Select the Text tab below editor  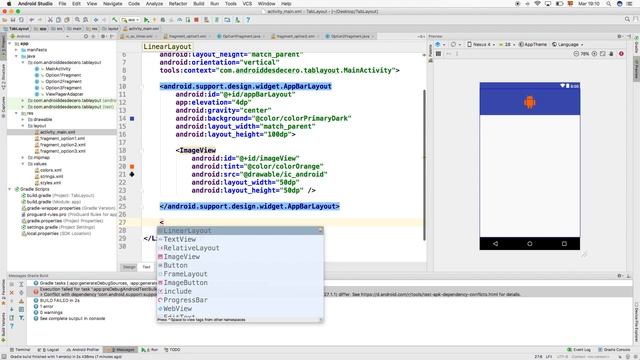click(146, 267)
